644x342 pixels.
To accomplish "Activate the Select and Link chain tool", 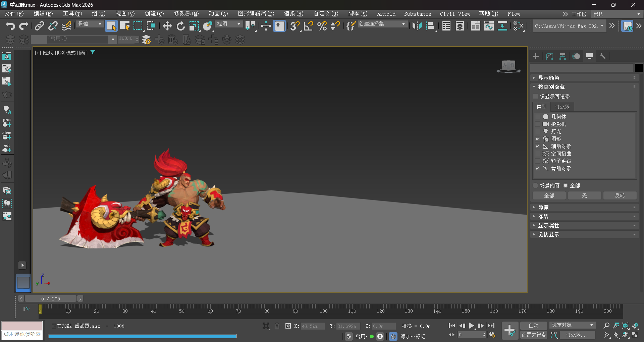I will click(40, 26).
